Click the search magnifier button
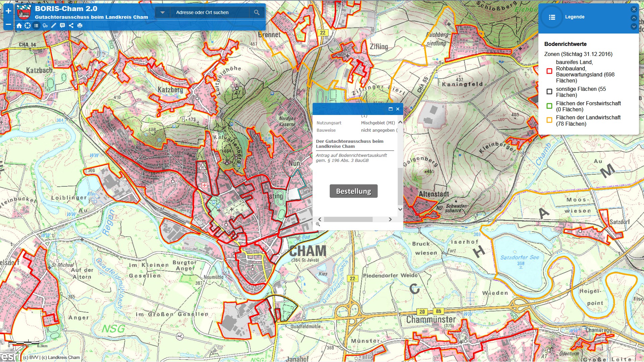The width and height of the screenshot is (644, 362). (257, 12)
